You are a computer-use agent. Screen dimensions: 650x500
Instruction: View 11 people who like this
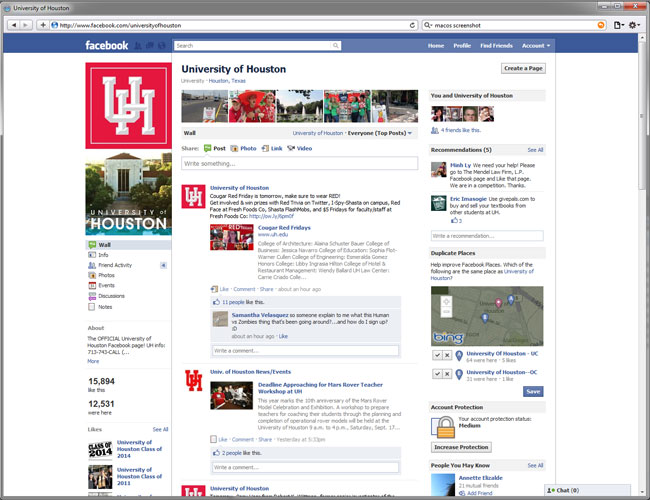(x=233, y=302)
